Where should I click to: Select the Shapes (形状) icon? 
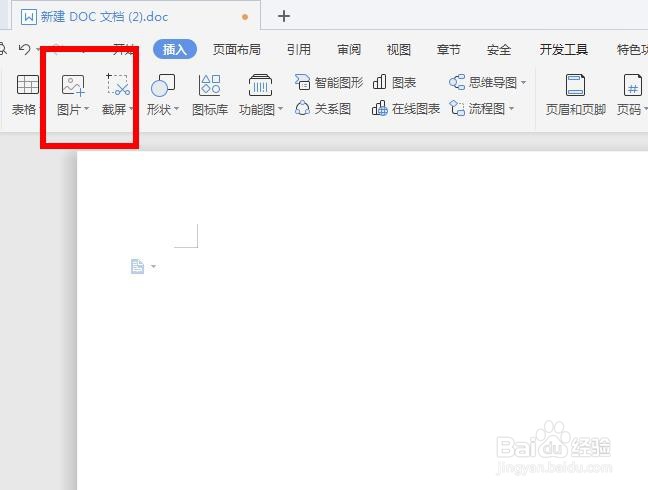163,85
